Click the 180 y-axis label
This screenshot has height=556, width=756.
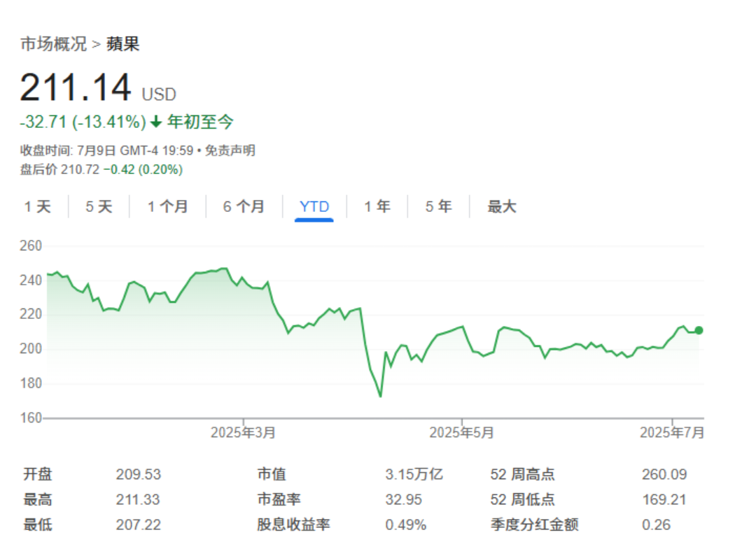(31, 383)
